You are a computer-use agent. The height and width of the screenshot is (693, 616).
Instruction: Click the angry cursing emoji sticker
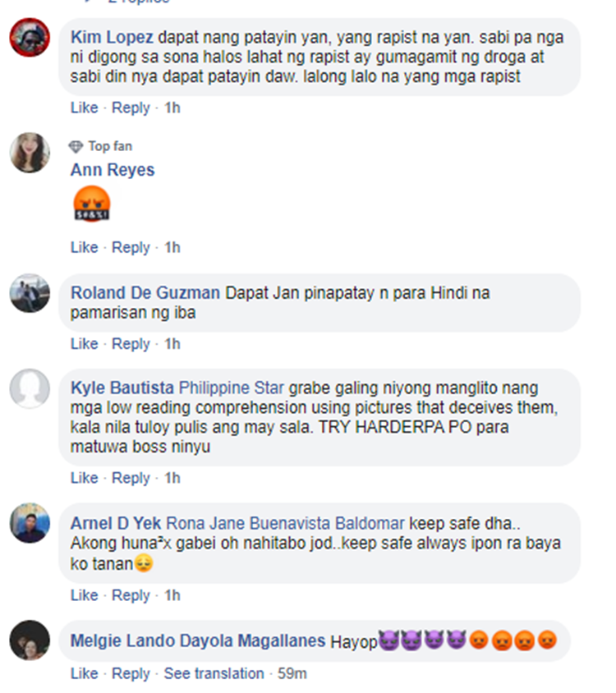coord(91,204)
